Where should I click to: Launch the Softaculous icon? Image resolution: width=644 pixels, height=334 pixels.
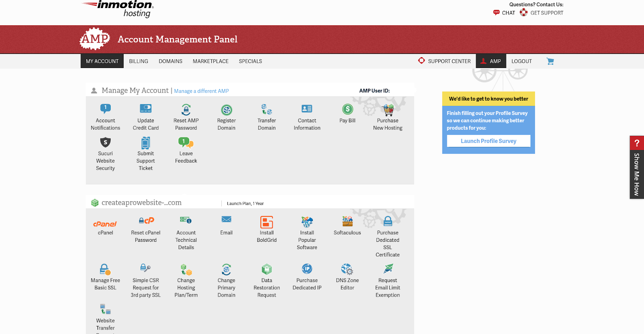pos(347,221)
